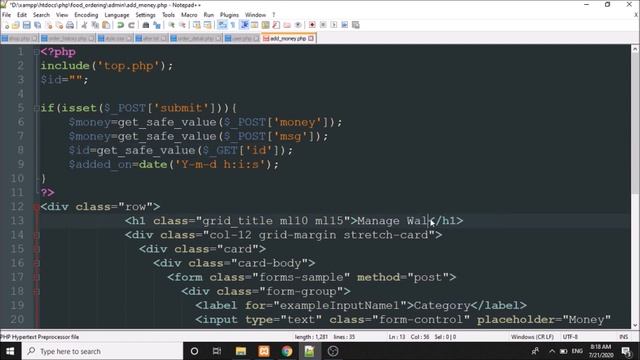Collapse the if(isset fold at line 5
The image size is (640, 360).
[x=36, y=108]
